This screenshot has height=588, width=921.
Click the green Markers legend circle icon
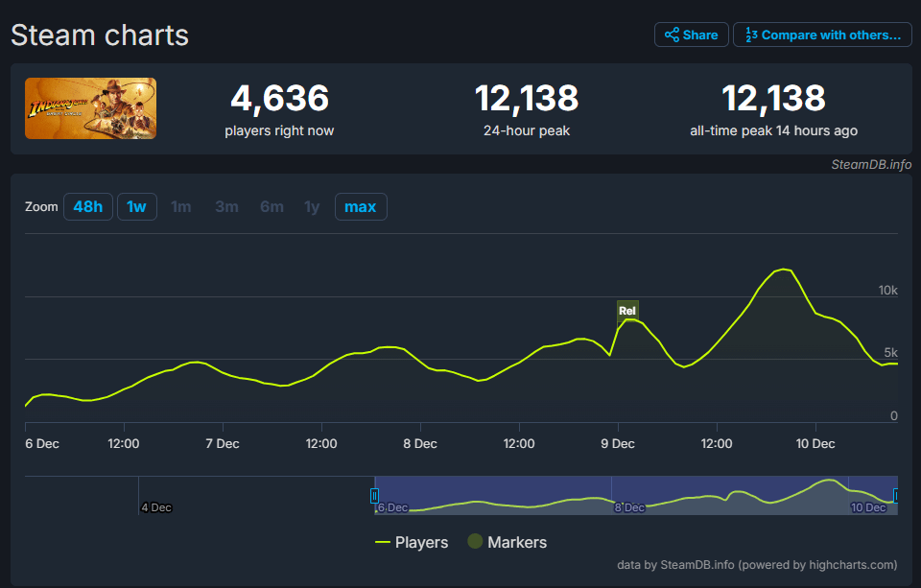474,542
